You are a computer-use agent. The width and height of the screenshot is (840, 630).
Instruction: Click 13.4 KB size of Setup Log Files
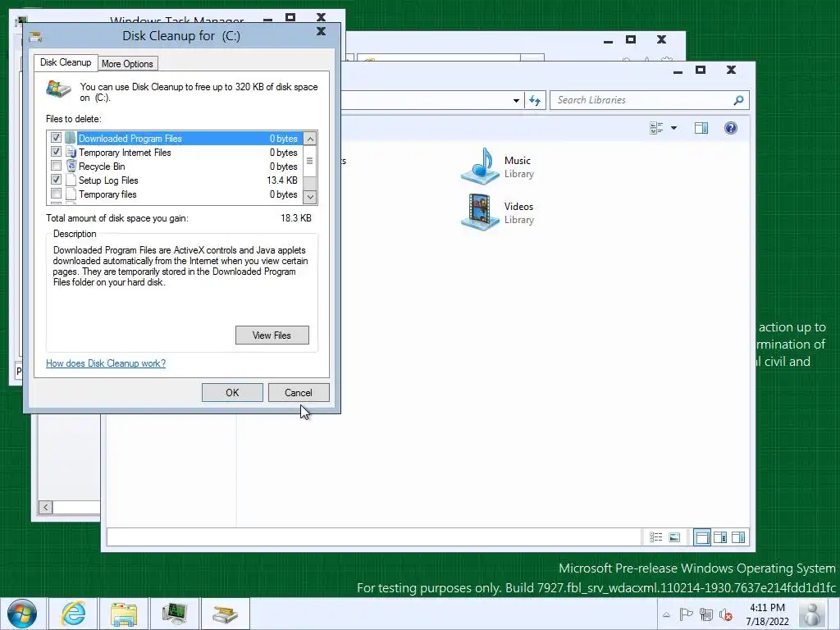coord(282,180)
